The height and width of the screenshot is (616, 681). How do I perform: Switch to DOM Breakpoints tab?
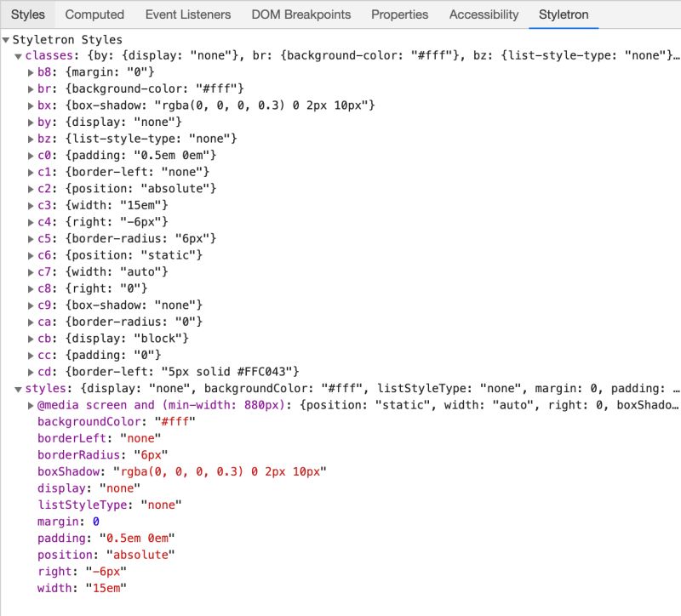point(301,14)
